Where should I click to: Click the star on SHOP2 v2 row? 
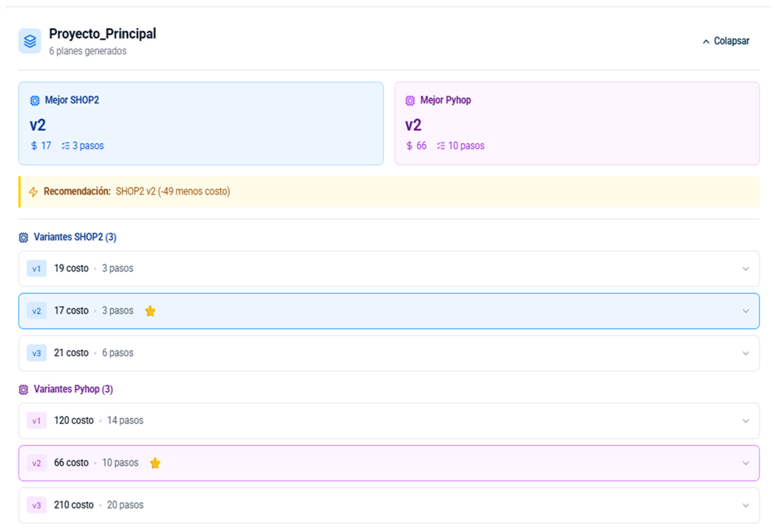coord(150,311)
